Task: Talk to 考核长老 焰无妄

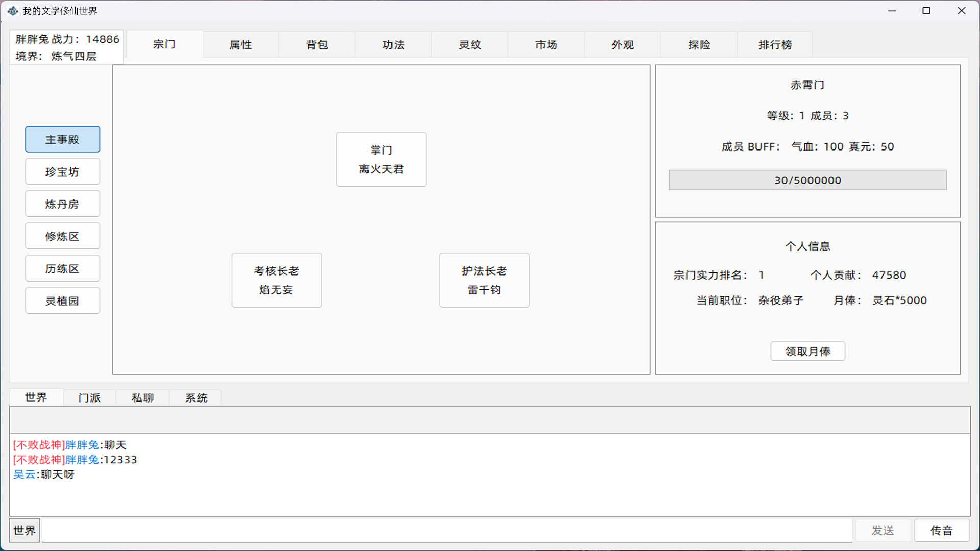Action: [x=276, y=280]
